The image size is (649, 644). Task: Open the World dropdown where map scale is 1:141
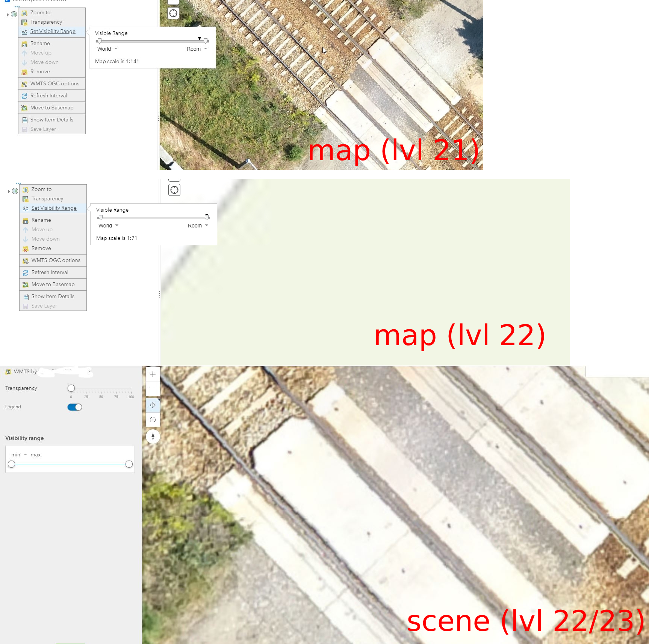pyautogui.click(x=107, y=49)
